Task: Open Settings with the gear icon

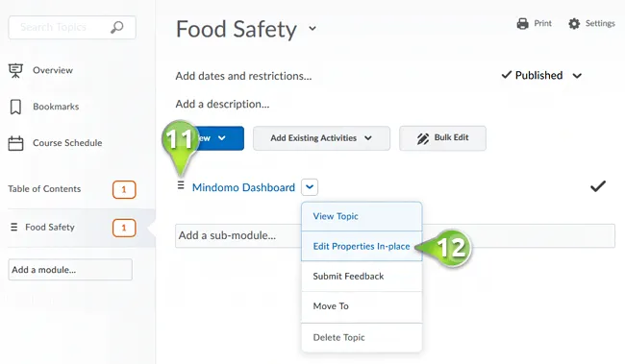Action: coord(574,23)
